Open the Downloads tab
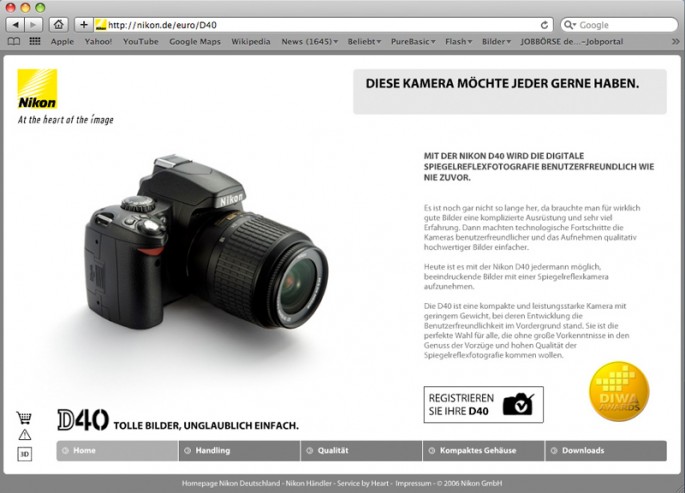The width and height of the screenshot is (685, 493). point(606,451)
